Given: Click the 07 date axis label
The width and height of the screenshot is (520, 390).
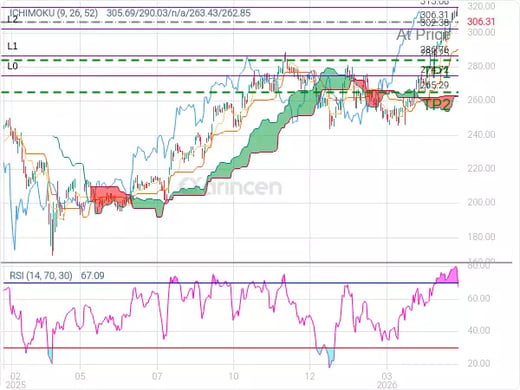Looking at the screenshot, I should (x=157, y=376).
